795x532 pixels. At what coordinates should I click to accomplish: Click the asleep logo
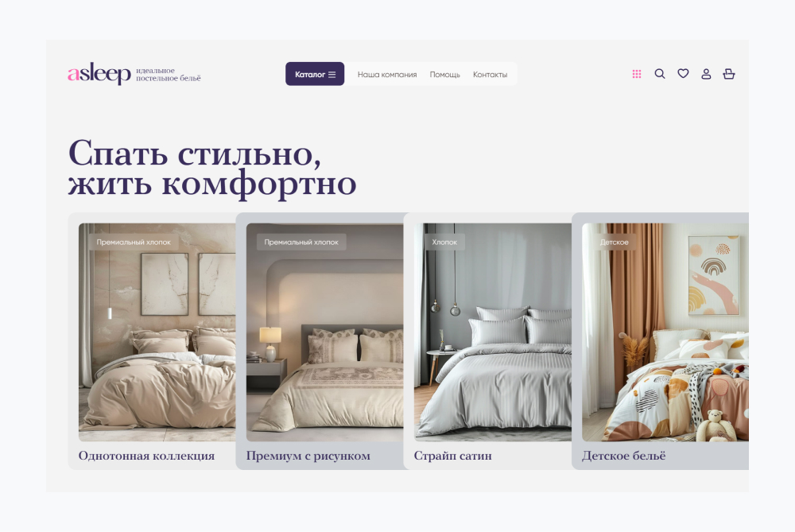coord(99,74)
